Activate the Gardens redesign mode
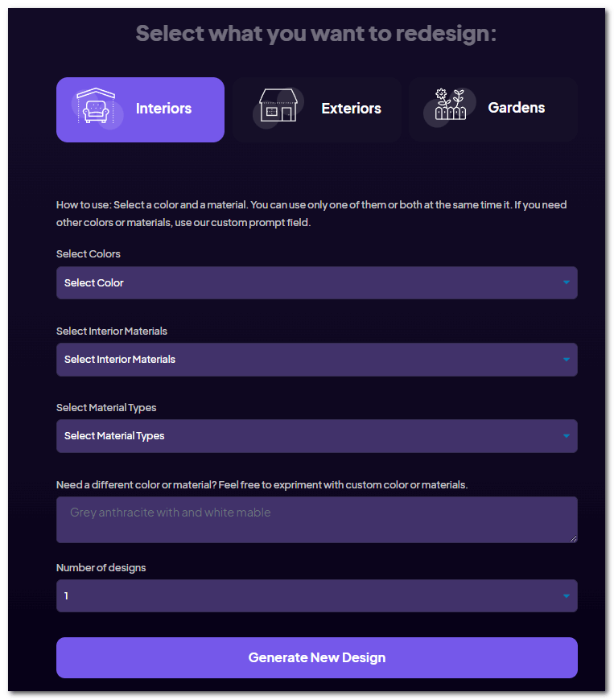This screenshot has width=614, height=700. click(492, 109)
